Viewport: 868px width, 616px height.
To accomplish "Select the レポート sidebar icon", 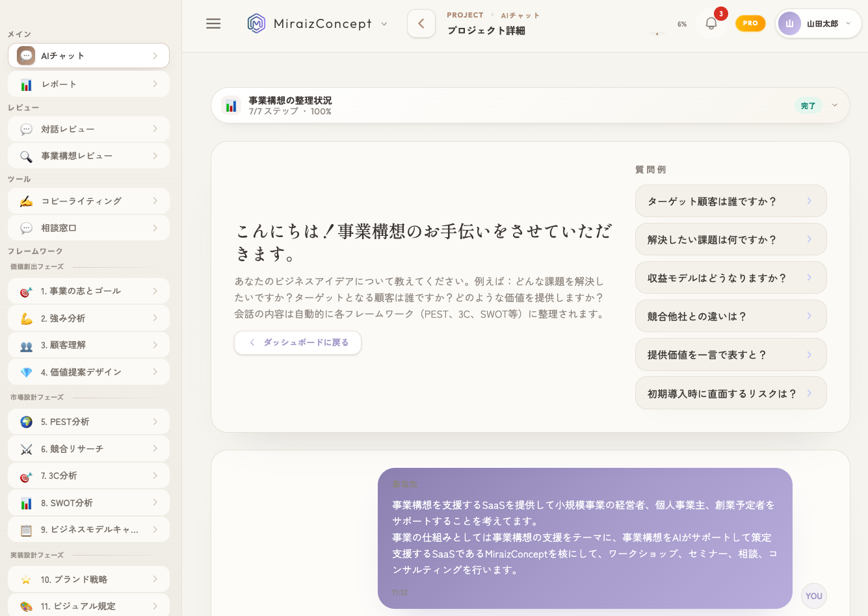I will tap(25, 84).
